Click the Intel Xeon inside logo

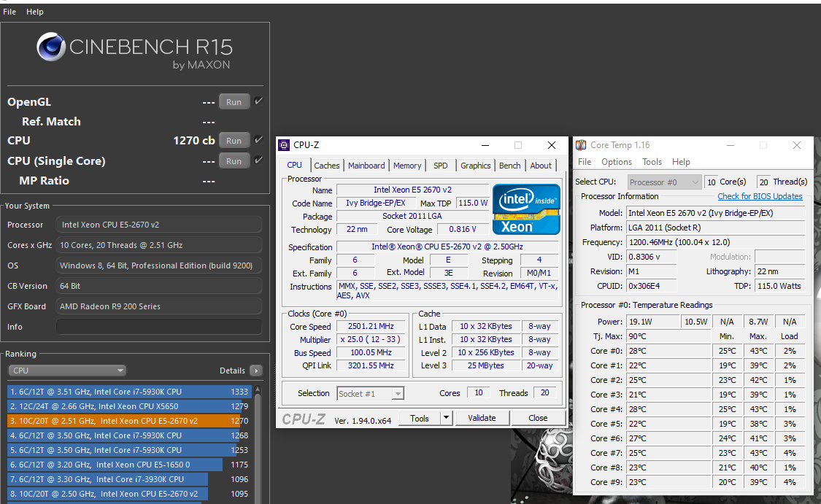tap(526, 209)
